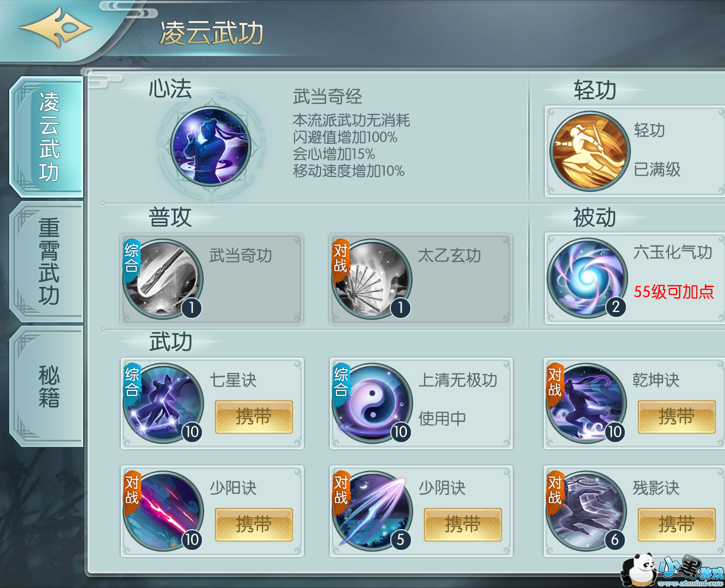
Task: Click the 七星诀 skill icon
Action: [163, 403]
